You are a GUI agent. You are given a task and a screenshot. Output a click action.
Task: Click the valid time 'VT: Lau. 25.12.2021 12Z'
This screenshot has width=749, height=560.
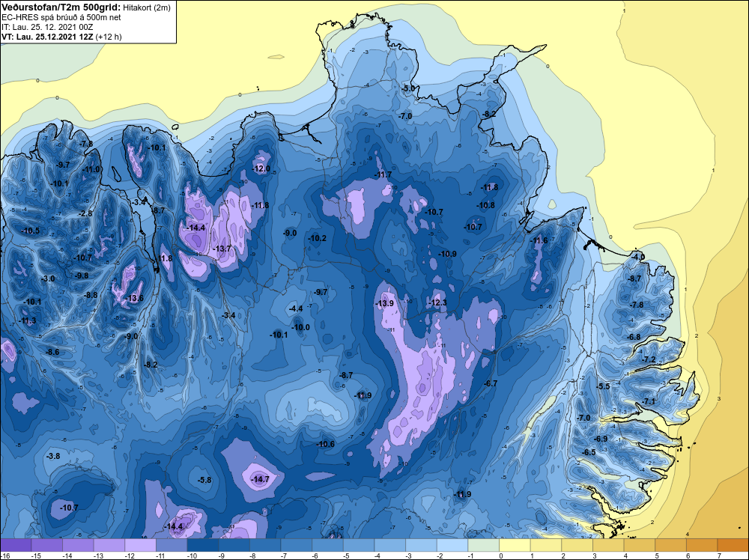point(47,37)
